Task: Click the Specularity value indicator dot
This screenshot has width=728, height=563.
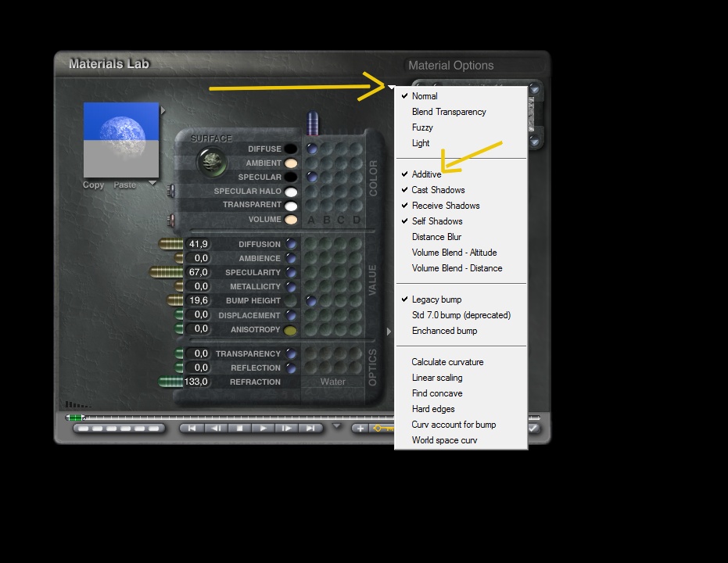Action: coord(291,272)
